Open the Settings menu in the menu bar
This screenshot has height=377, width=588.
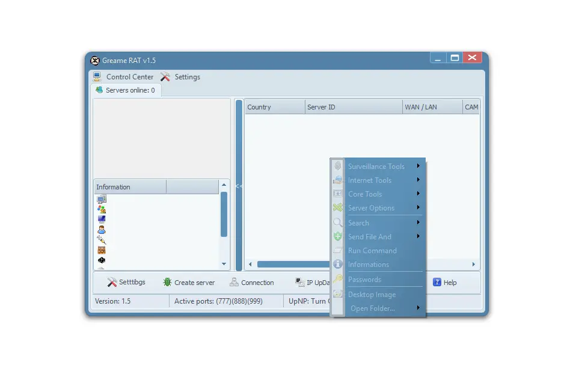click(x=180, y=77)
